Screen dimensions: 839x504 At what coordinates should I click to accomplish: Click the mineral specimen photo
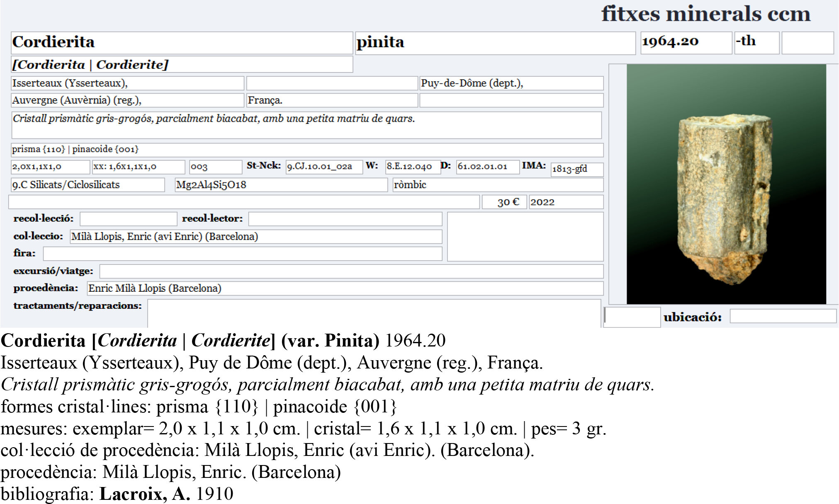(726, 184)
